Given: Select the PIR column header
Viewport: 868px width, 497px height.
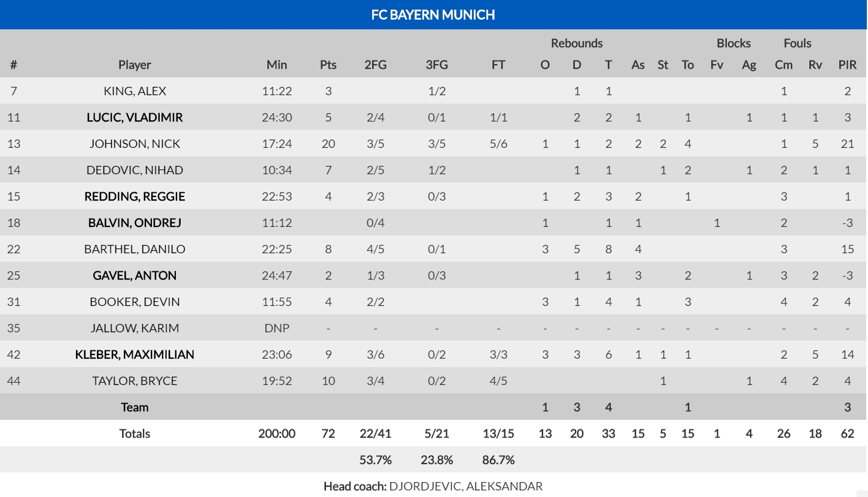Looking at the screenshot, I should tap(847, 65).
